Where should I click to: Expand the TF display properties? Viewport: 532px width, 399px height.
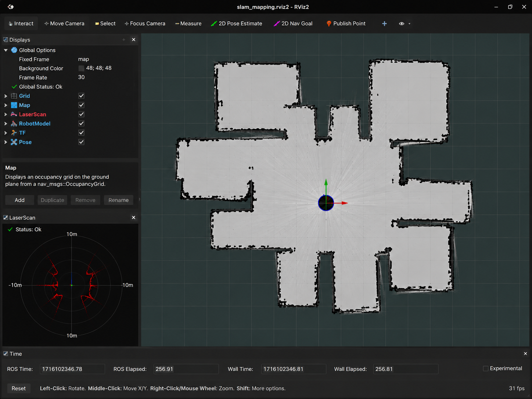pos(6,133)
